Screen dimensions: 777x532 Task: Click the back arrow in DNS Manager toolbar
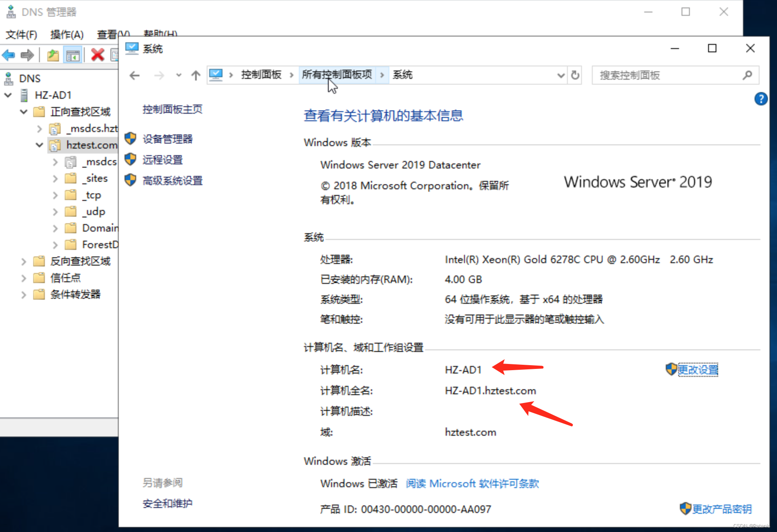9,55
